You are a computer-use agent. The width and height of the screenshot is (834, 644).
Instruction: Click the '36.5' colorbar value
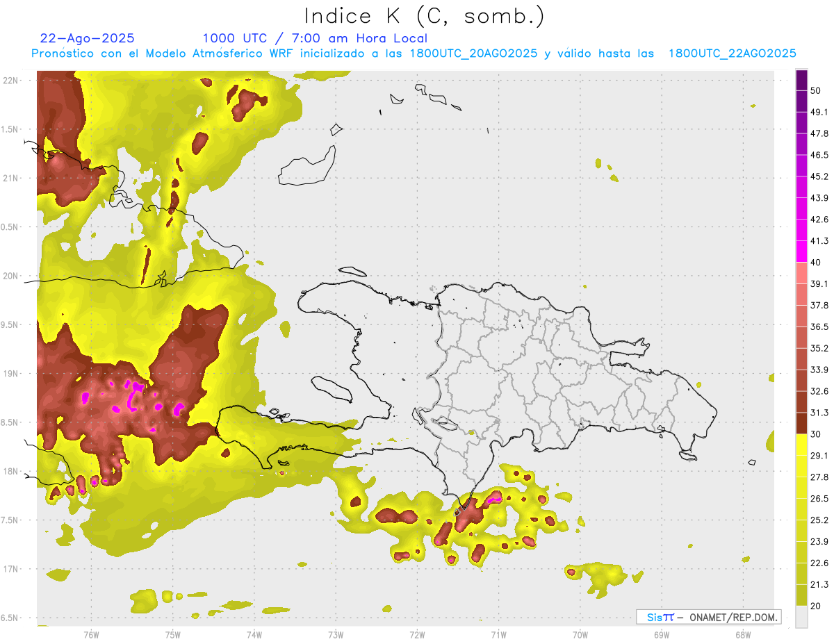[x=819, y=327]
